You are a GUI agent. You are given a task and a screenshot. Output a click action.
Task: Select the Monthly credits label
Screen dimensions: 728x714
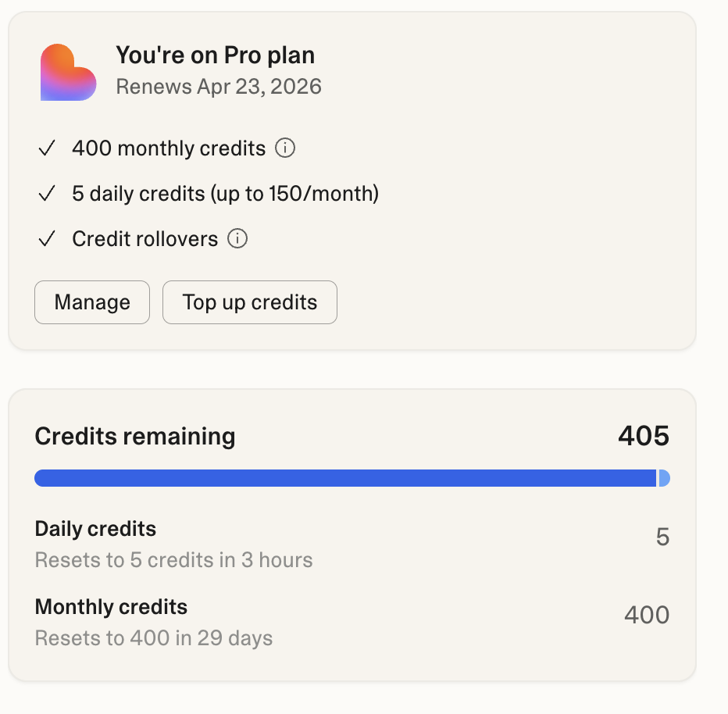(111, 607)
